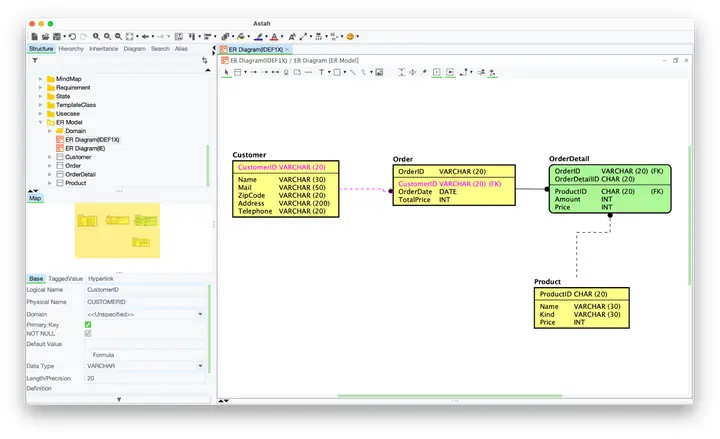Image resolution: width=720 pixels, height=439 pixels.
Task: Expand the Domain folder in tree
Action: (50, 131)
